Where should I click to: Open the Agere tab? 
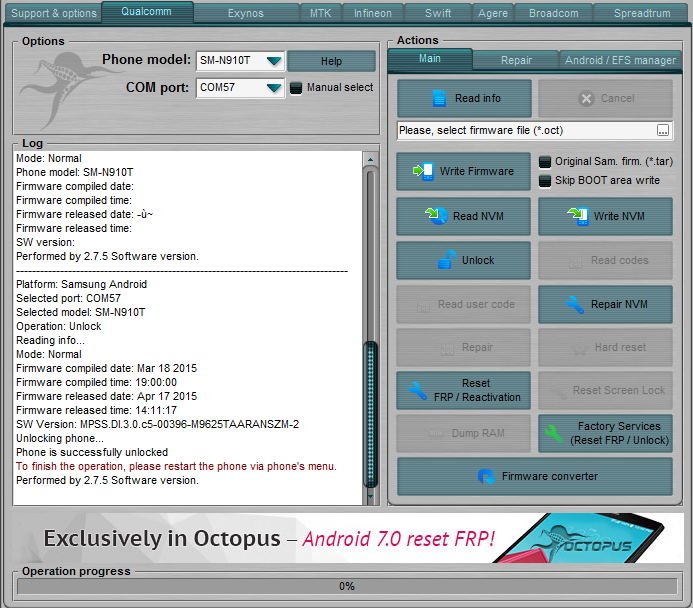click(493, 13)
